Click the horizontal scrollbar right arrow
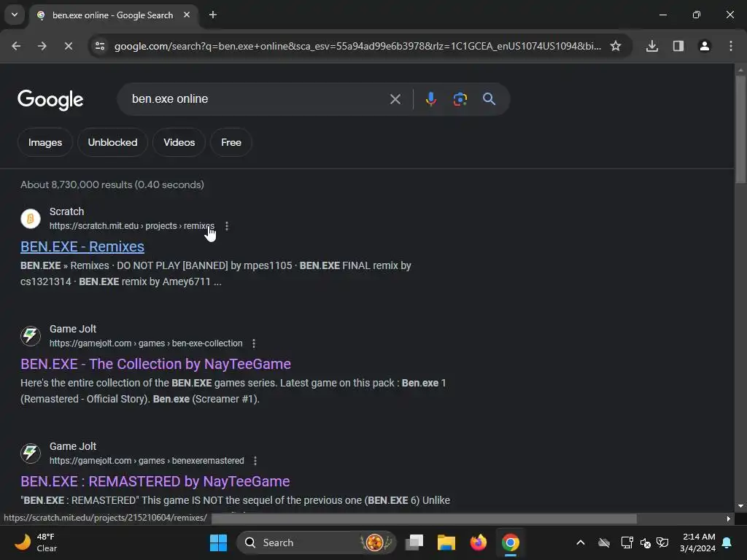 [729, 518]
